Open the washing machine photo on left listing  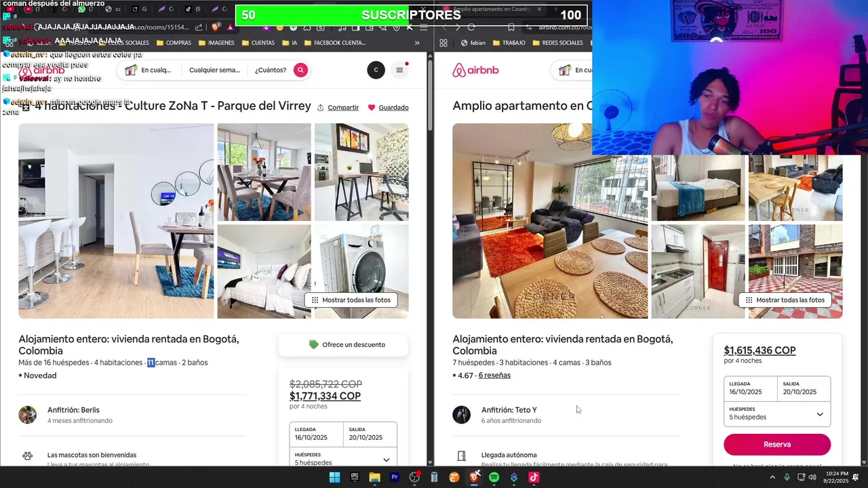(x=361, y=271)
